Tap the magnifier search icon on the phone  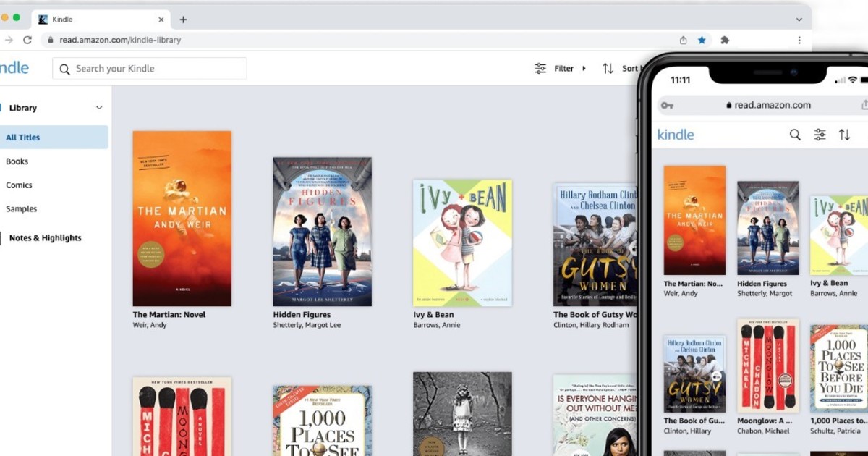[794, 135]
